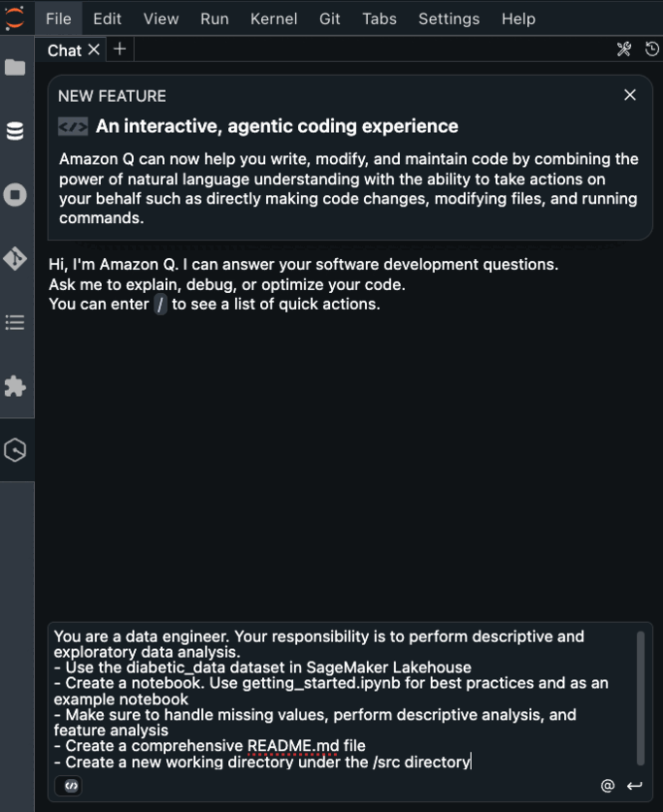Open chat tools configuration wrench icon
The image size is (663, 812).
pyautogui.click(x=624, y=49)
